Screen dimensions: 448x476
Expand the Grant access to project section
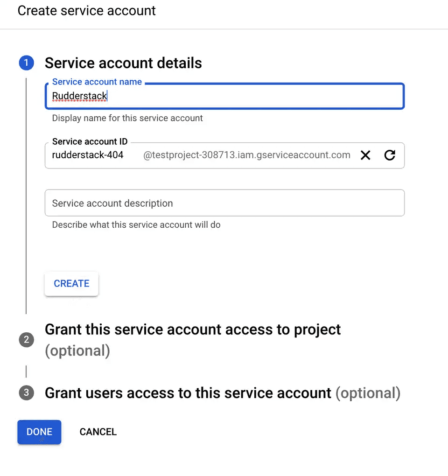tap(192, 329)
